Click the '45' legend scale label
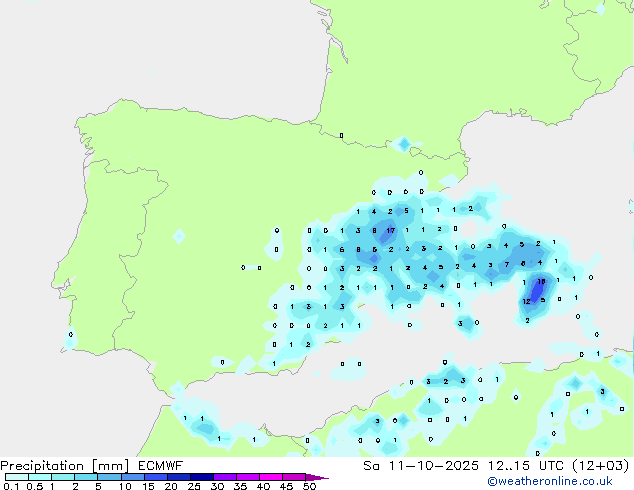The width and height of the screenshot is (634, 490). pos(286,486)
